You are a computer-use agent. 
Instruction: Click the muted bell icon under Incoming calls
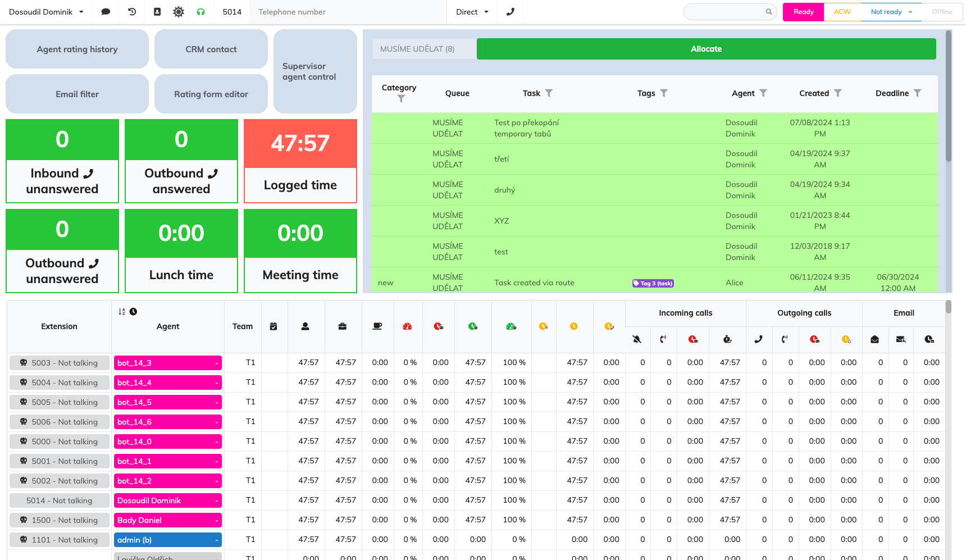pos(637,339)
